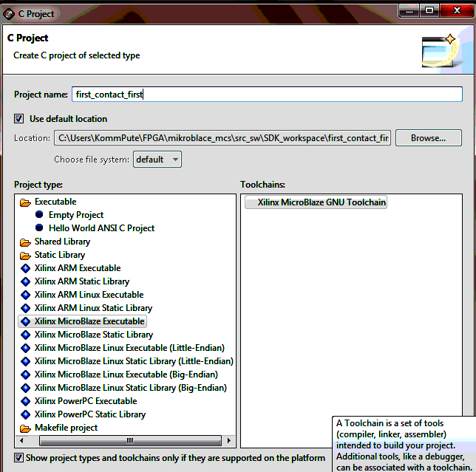Screen dimensions: 476x472
Task: Click the Xilinx PowerPC Executable diamond icon
Action: pyautogui.click(x=25, y=401)
